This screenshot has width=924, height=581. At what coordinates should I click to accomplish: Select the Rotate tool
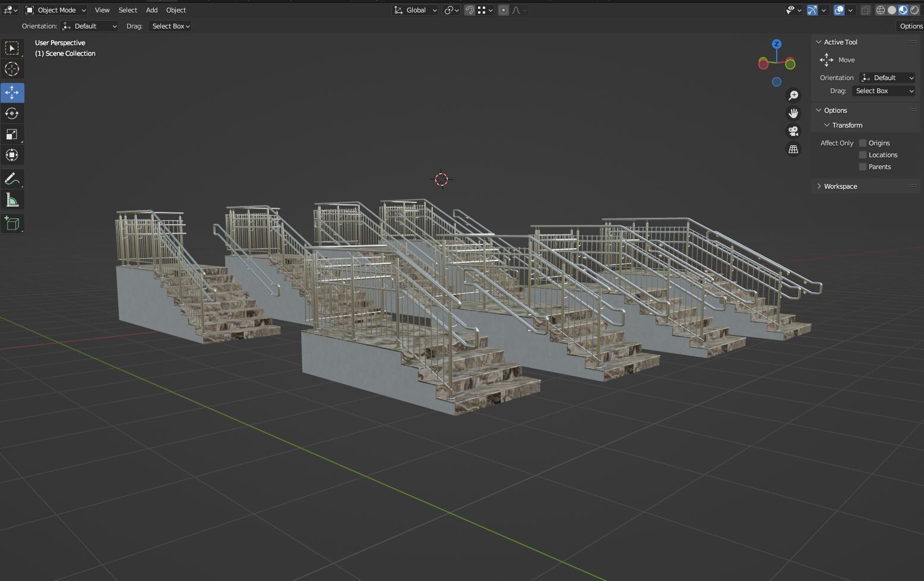coord(12,113)
